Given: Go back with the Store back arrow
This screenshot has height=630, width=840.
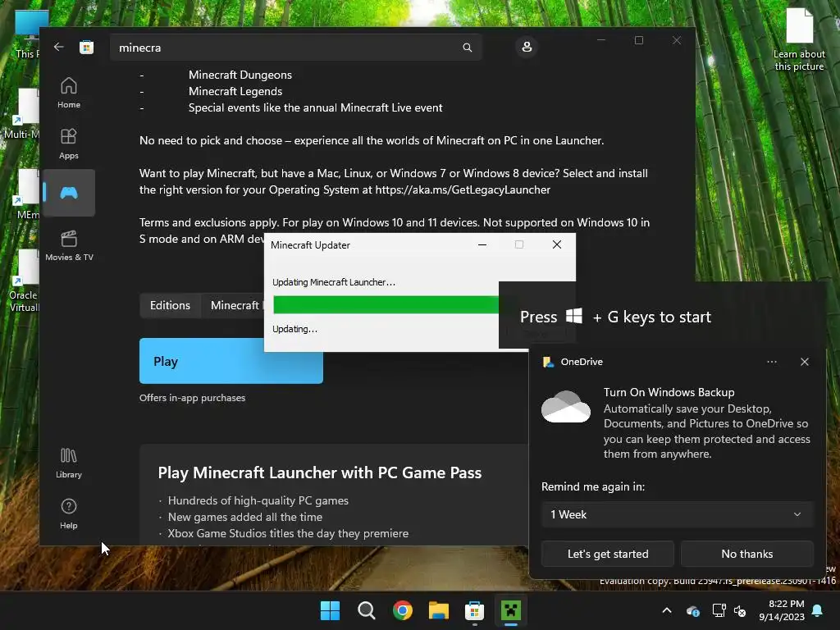Looking at the screenshot, I should (59, 47).
